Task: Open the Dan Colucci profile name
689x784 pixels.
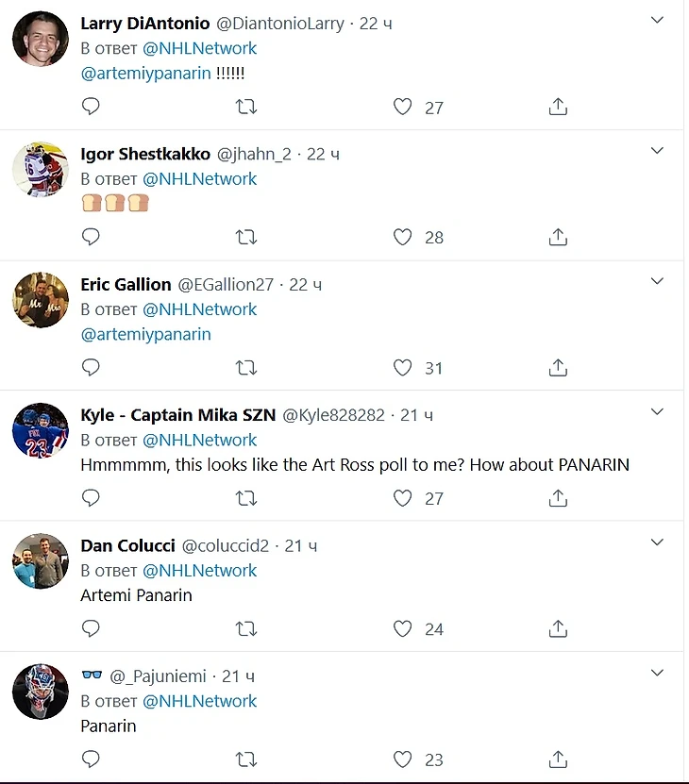Action: [x=126, y=545]
